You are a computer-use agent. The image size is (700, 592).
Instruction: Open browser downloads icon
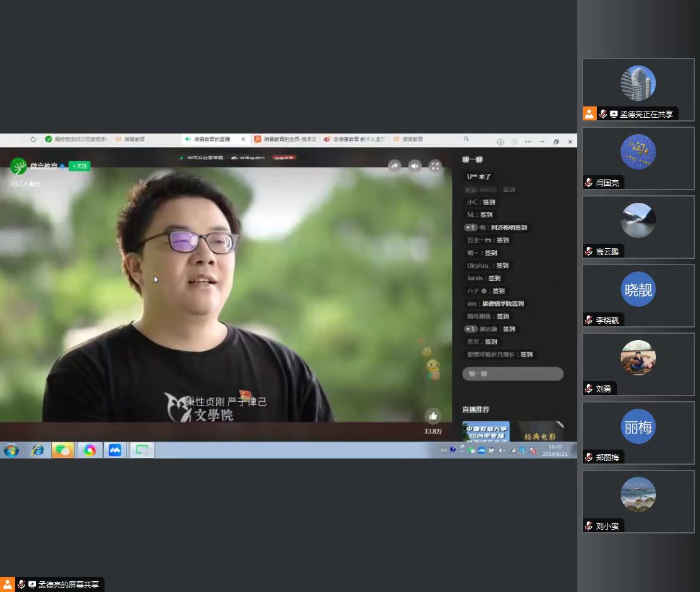pos(500,142)
